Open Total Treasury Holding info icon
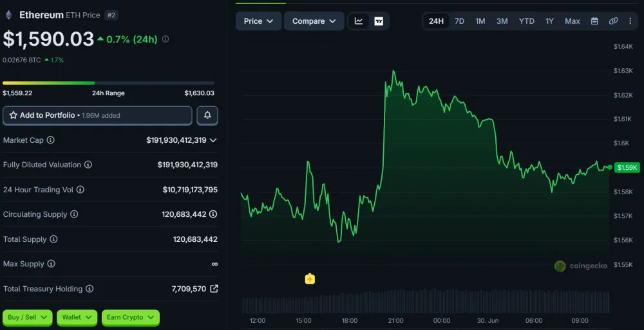Screen dimensions: 644x330 (x=89, y=289)
